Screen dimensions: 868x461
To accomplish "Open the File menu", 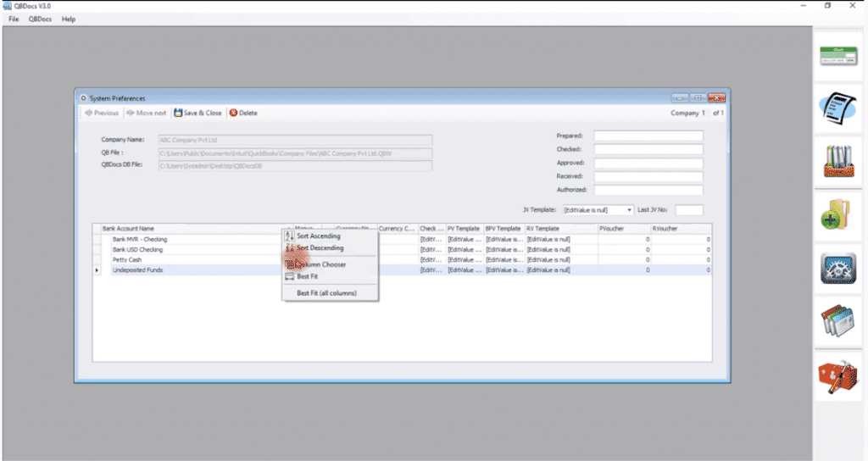I will click(14, 19).
